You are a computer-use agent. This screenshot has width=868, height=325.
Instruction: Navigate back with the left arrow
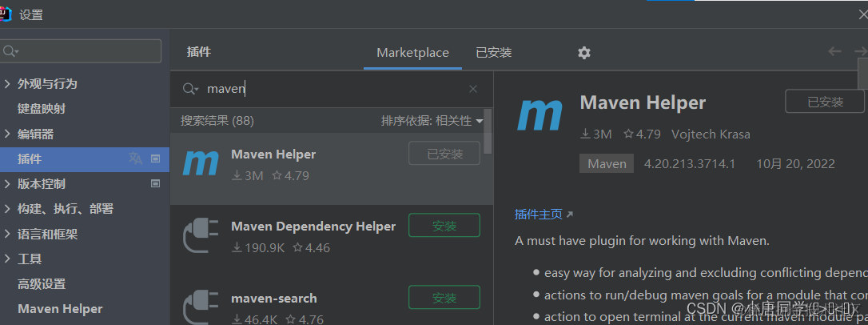834,51
